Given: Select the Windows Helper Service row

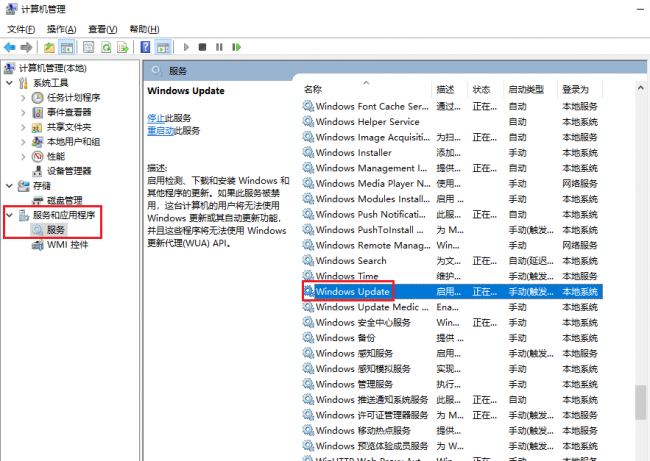Looking at the screenshot, I should point(452,122).
